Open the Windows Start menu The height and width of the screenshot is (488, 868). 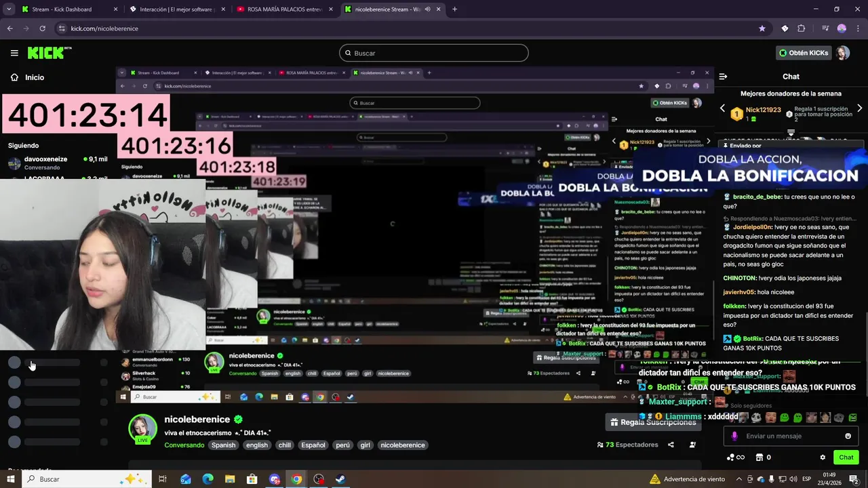point(10,479)
